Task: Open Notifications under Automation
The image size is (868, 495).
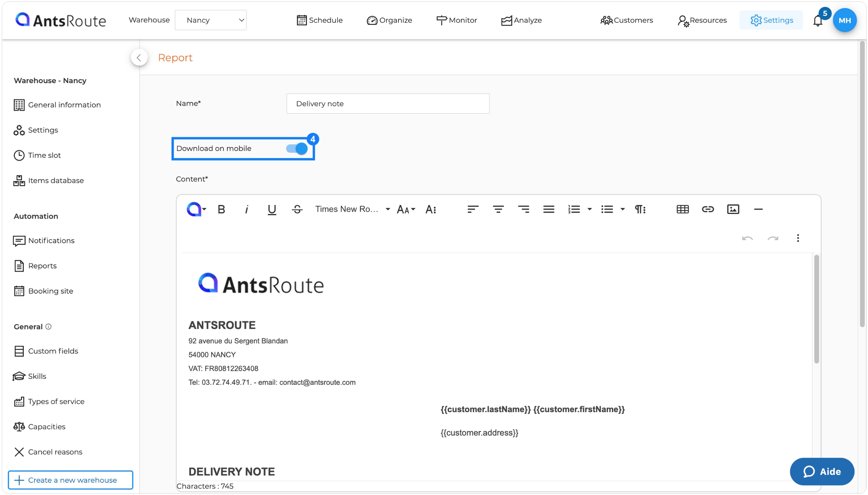Action: (44, 241)
